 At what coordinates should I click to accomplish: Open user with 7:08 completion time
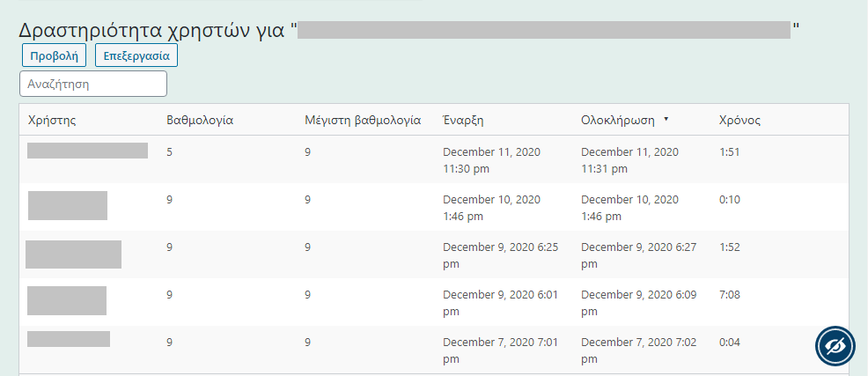point(67,300)
